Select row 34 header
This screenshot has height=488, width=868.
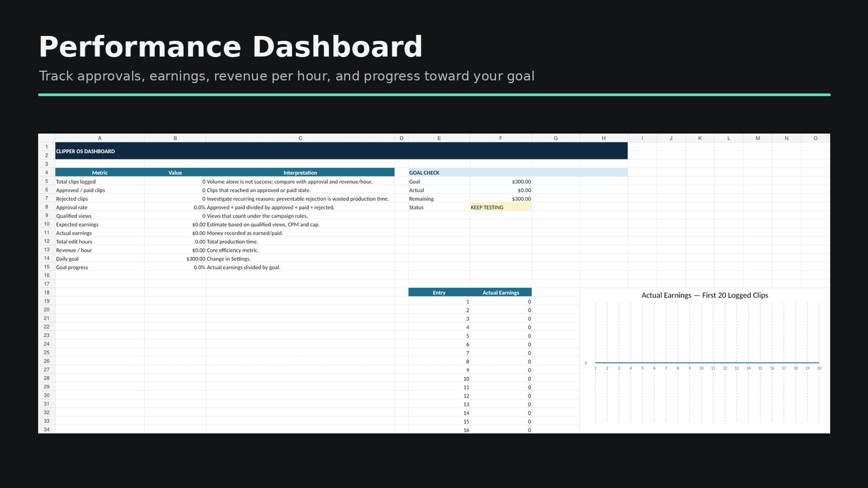[47, 429]
